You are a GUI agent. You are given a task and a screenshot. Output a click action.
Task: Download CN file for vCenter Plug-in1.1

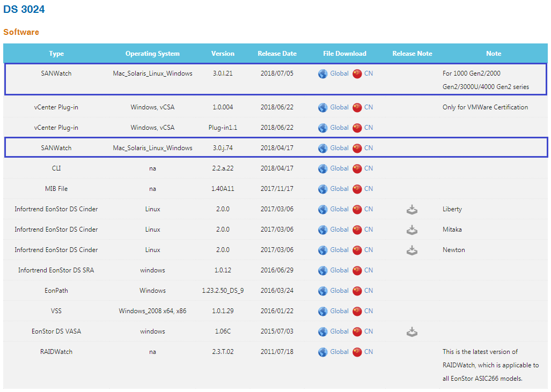tap(368, 128)
